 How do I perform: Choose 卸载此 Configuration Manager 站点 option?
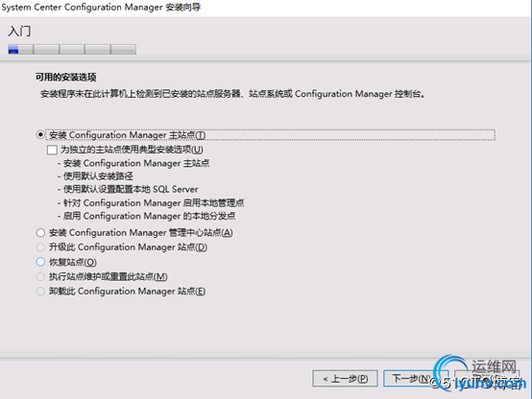(40, 292)
